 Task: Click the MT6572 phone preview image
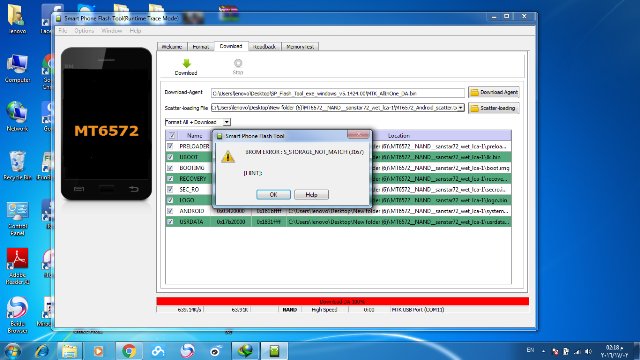click(x=107, y=124)
